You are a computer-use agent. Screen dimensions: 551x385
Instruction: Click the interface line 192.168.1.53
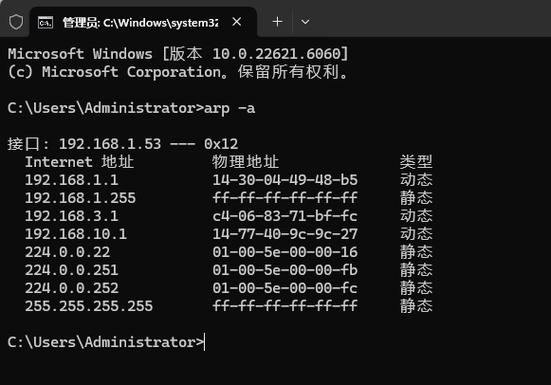coord(123,144)
